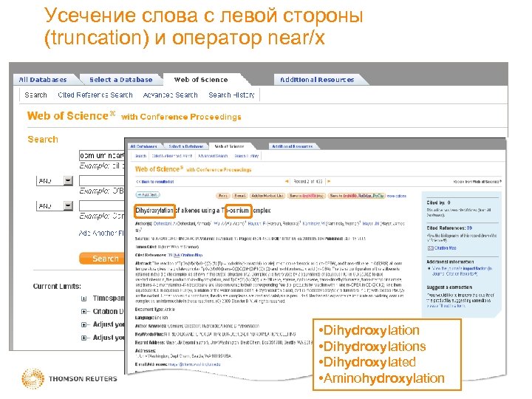
Task: Open Cited Reference Search in background page
Action: coord(95,95)
